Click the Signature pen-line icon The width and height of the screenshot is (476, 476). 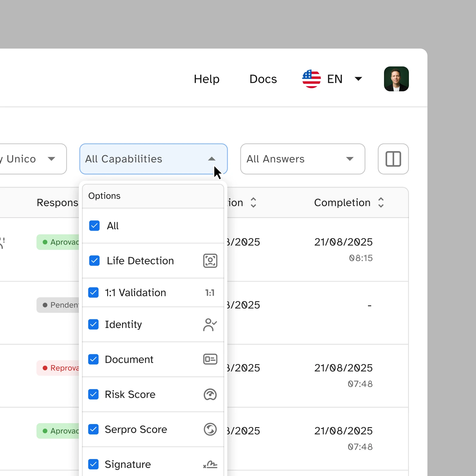(x=210, y=464)
